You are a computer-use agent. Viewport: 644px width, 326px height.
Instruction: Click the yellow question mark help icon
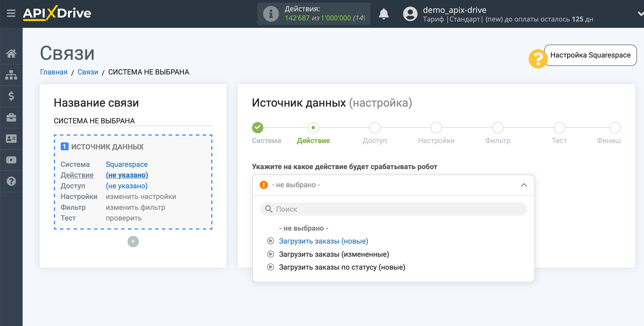pos(538,59)
